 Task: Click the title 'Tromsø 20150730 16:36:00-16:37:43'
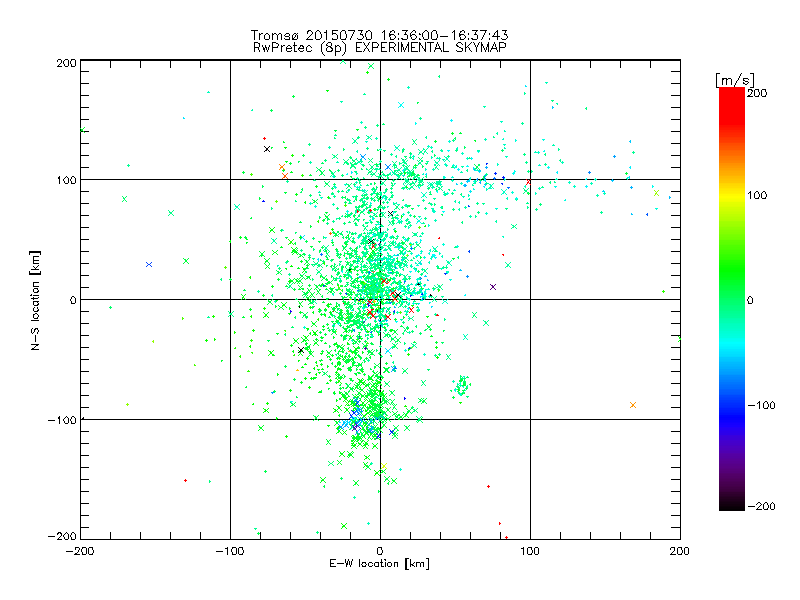point(379,35)
